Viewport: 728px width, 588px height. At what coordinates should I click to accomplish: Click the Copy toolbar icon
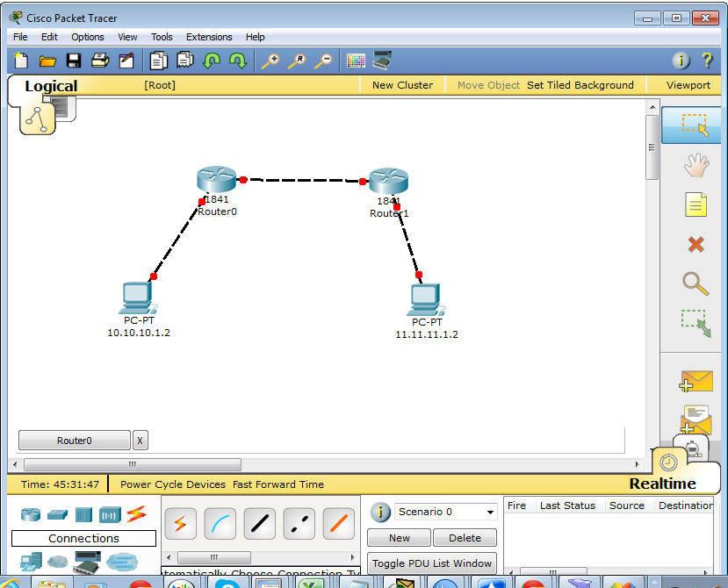(x=158, y=61)
